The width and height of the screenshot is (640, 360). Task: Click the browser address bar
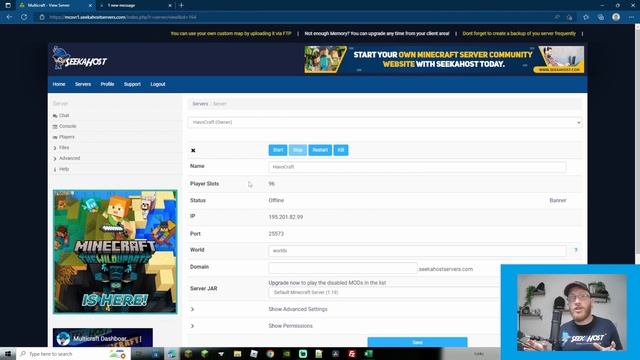(294, 17)
